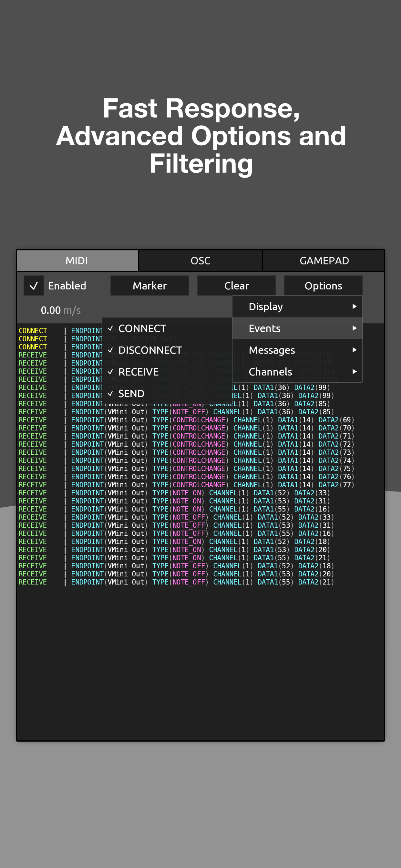Expand the Channels submenu arrow
401x868 pixels.
click(x=354, y=372)
